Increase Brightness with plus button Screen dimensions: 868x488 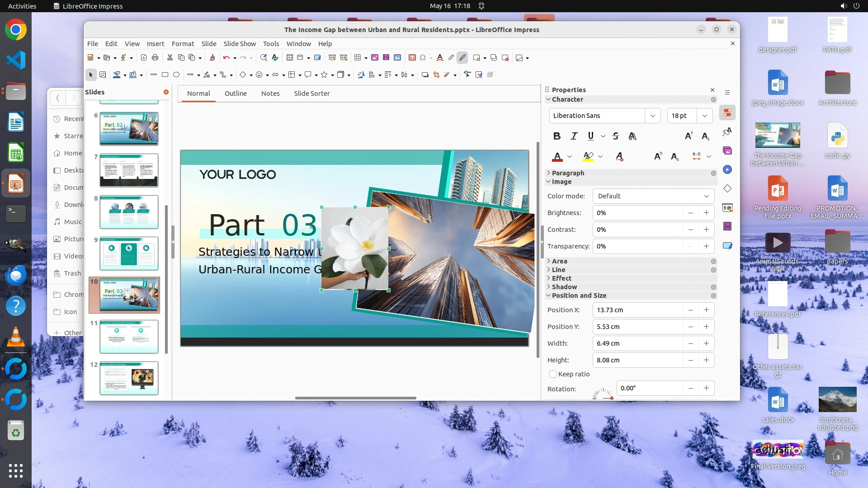click(706, 213)
